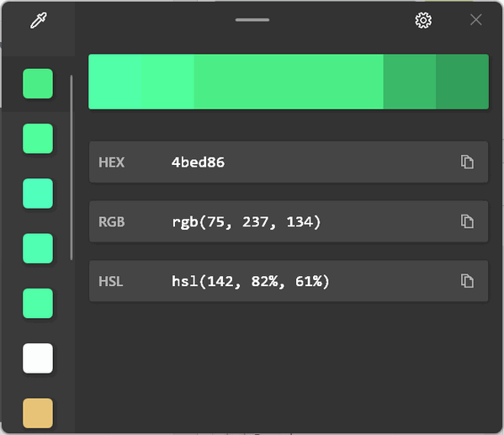Copy the RGB value to clipboard
Image resolution: width=504 pixels, height=435 pixels.
point(467,221)
